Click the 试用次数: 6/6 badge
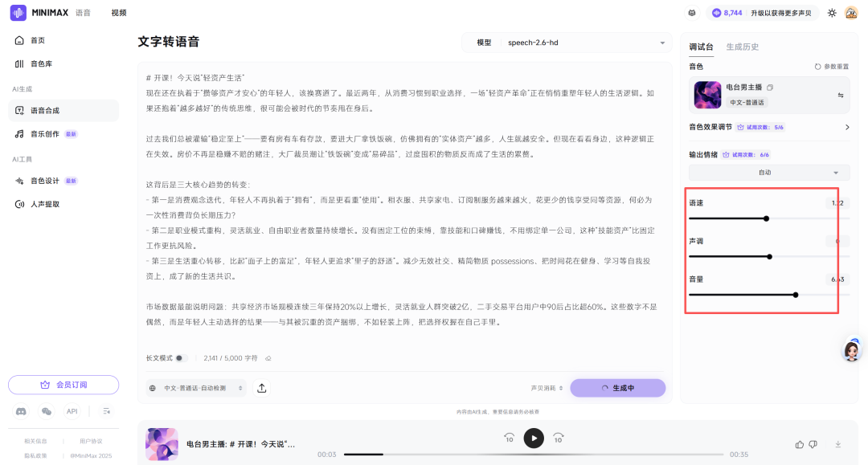This screenshot has width=868, height=465. 746,155
